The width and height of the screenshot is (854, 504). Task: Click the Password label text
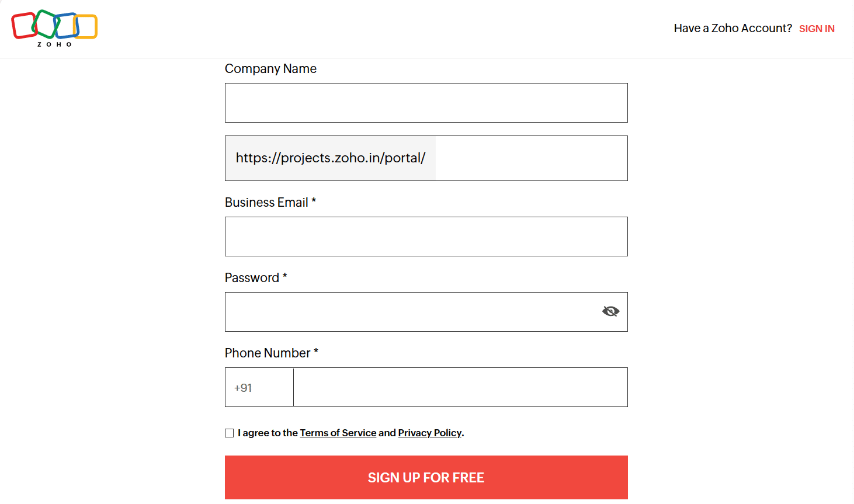coord(252,278)
